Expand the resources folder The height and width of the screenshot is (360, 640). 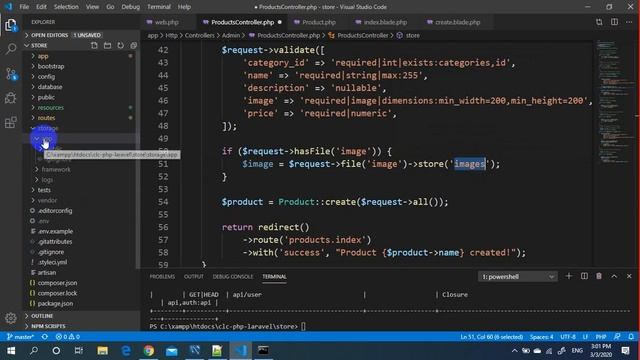pos(81,107)
